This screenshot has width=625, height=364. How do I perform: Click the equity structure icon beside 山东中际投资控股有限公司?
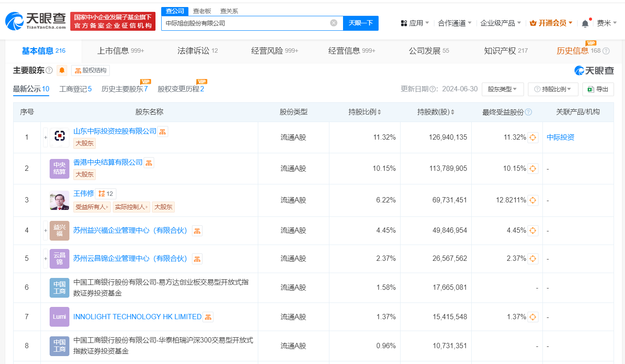(x=162, y=131)
